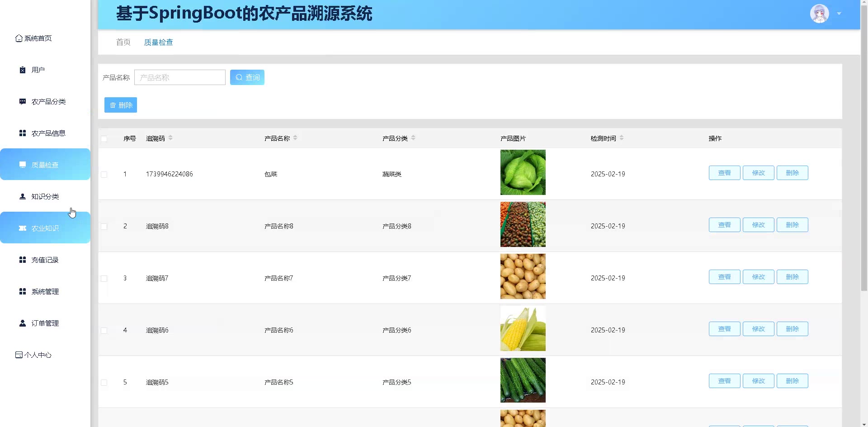This screenshot has width=868, height=427.
Task: Click the grid icon next to 充值记录
Action: (x=23, y=260)
